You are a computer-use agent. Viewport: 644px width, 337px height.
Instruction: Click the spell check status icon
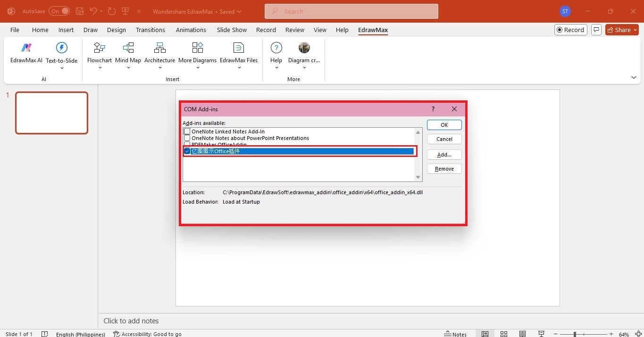click(45, 334)
